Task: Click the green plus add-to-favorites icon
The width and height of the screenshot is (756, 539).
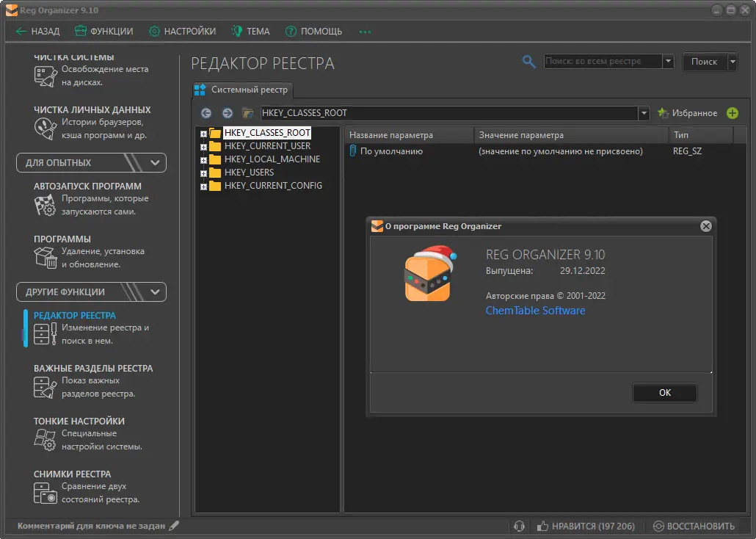Action: pos(733,113)
